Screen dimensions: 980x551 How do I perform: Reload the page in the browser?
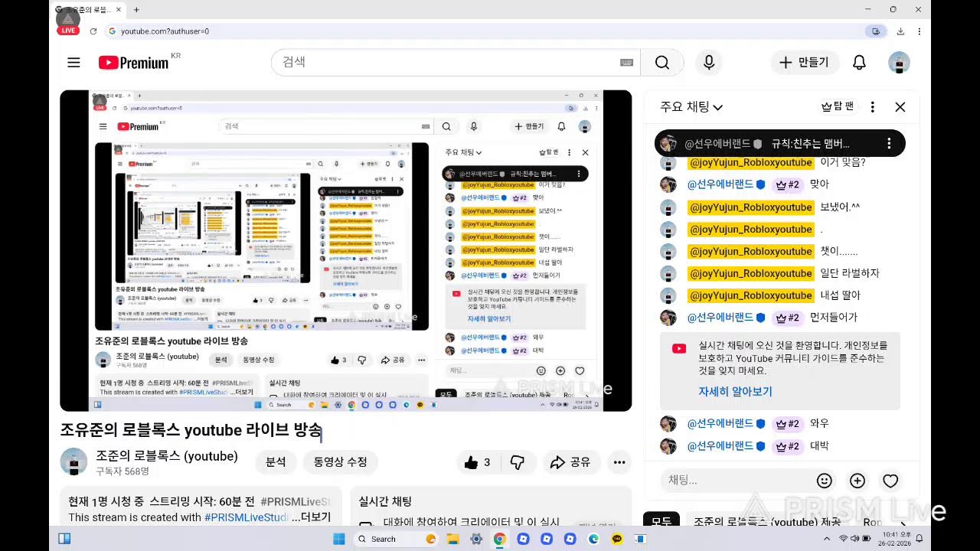click(93, 31)
